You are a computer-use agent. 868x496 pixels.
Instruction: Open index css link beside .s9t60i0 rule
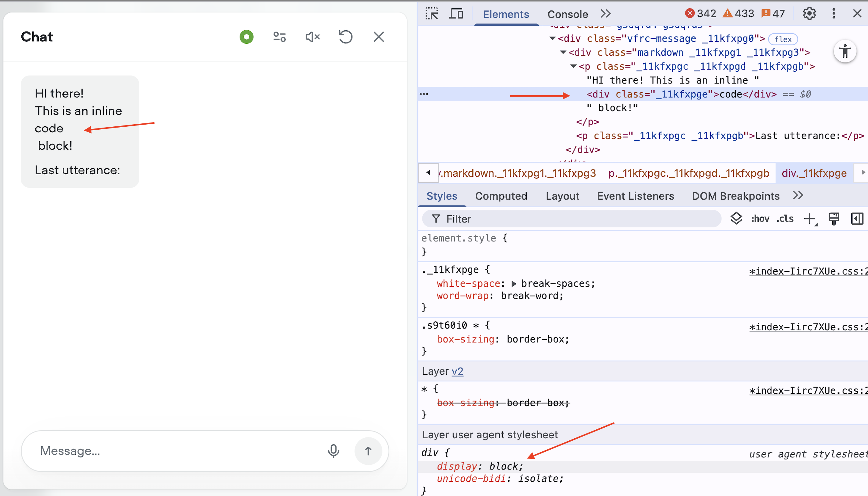click(808, 327)
